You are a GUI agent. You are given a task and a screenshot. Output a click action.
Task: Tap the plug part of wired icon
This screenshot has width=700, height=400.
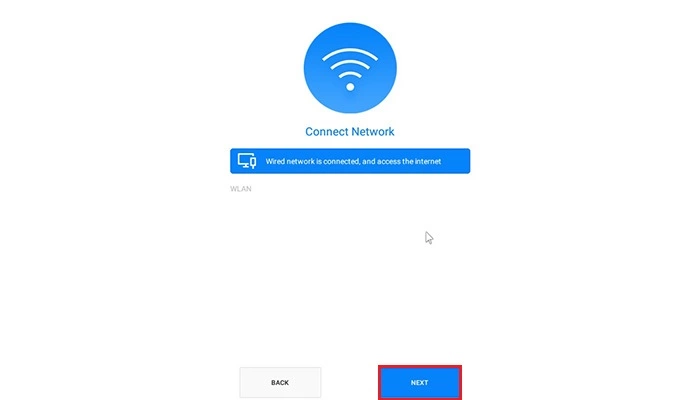(x=253, y=163)
